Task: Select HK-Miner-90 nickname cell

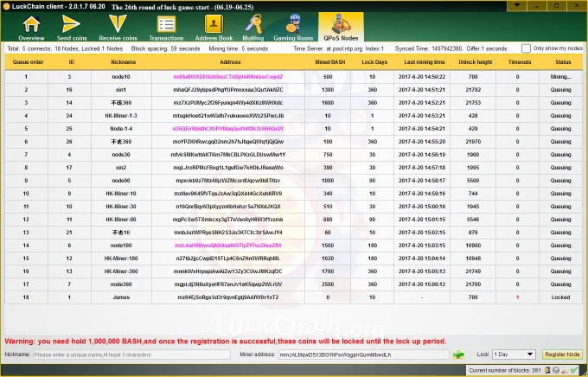Action: point(121,220)
